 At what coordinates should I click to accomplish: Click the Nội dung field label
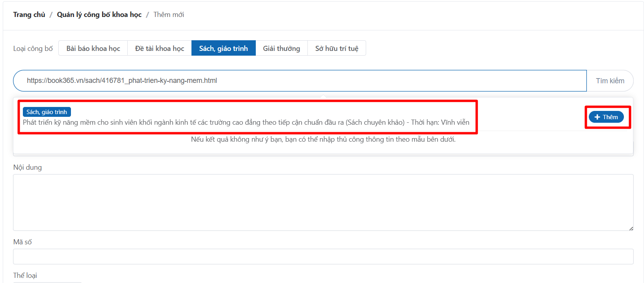28,167
